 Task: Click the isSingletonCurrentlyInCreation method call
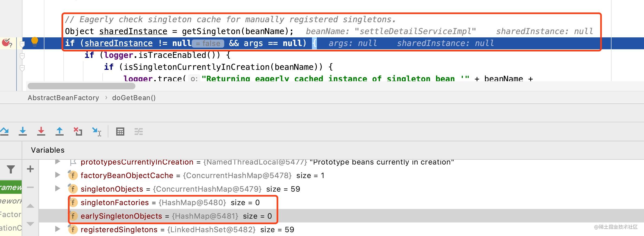[223, 67]
